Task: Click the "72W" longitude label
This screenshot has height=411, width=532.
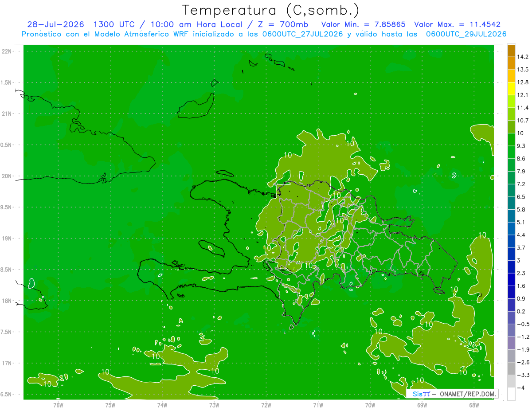Action: pyautogui.click(x=266, y=405)
